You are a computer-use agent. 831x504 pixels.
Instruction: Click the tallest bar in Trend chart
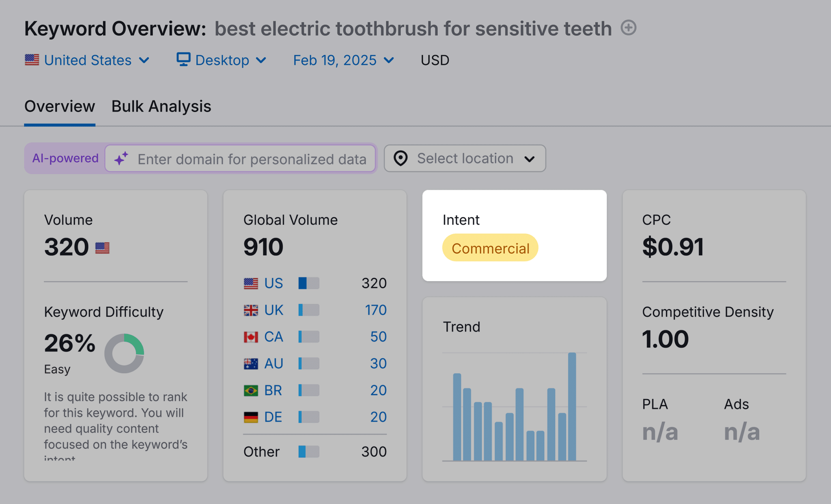pyautogui.click(x=572, y=406)
